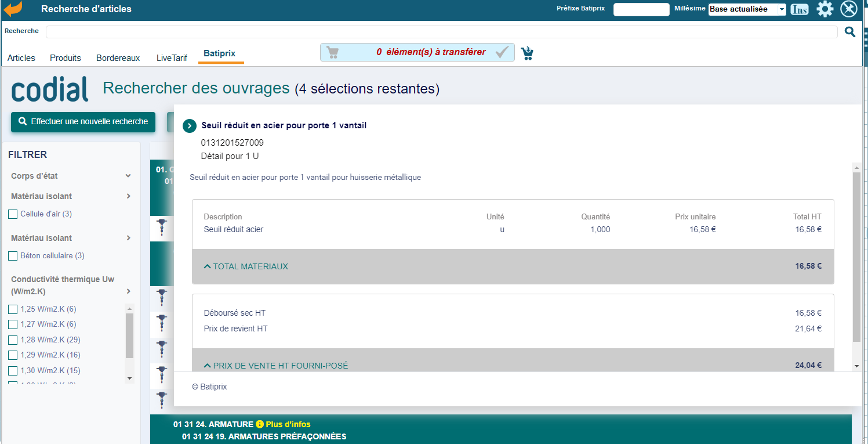Image resolution: width=868 pixels, height=444 pixels.
Task: Click the Ins keyboard icon
Action: point(799,9)
